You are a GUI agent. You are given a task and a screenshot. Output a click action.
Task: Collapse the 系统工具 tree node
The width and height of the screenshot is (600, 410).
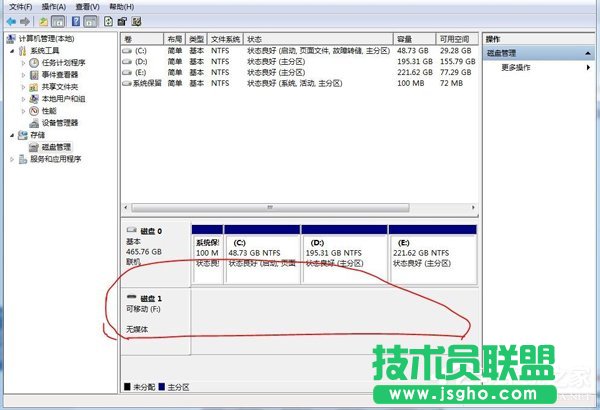pyautogui.click(x=13, y=51)
